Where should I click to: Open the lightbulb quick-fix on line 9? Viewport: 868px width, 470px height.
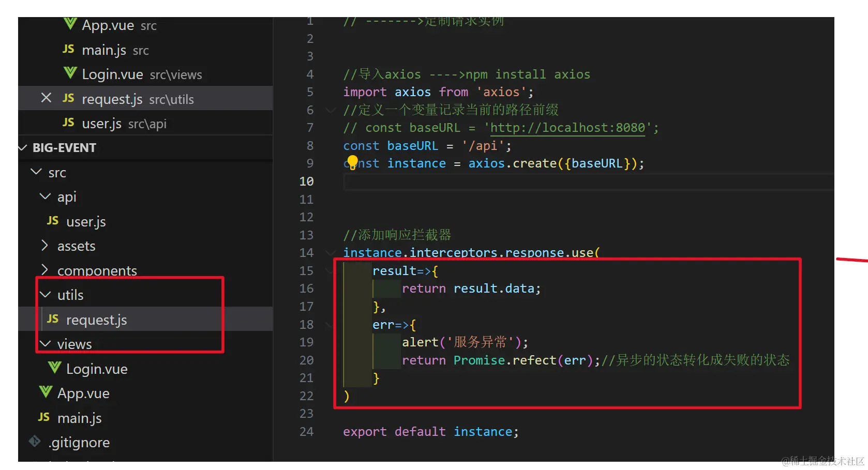[352, 162]
